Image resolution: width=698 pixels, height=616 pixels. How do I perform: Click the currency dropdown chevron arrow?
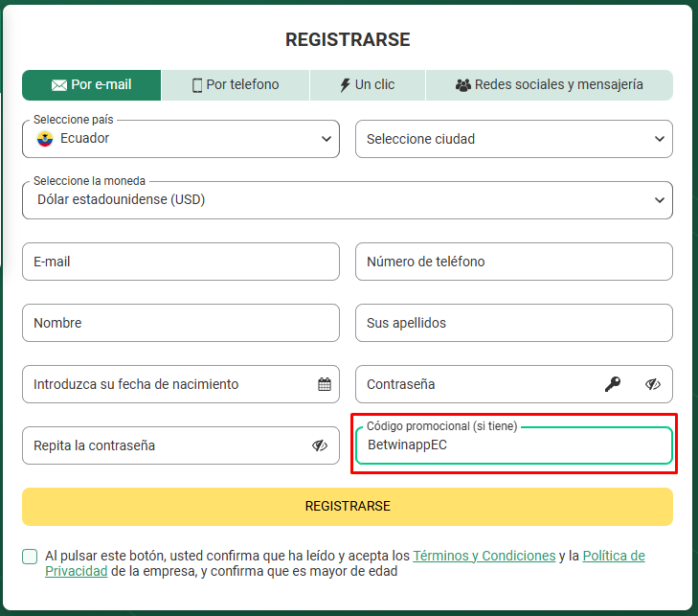tap(660, 200)
